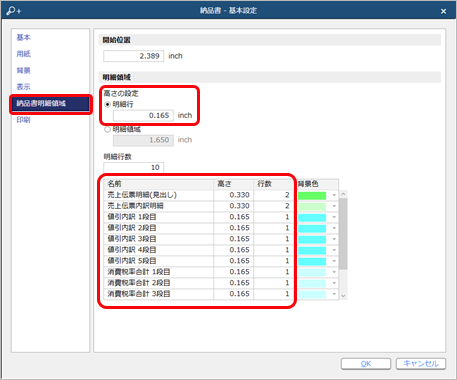Click the table scroll up arrow
Image resolution: width=457 pixels, height=380 pixels.
click(343, 194)
